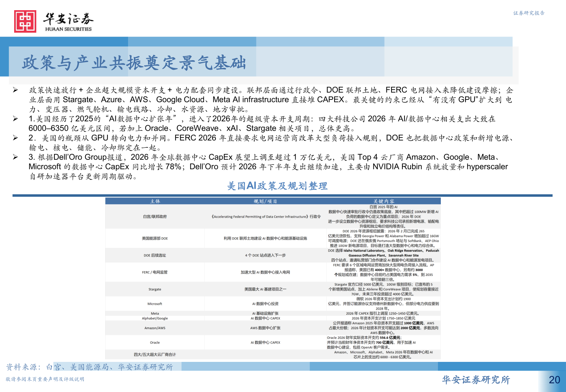Click the '4 个 DOE 站点进入下一步' cell
Screen dimensions: 566x392
265,256
